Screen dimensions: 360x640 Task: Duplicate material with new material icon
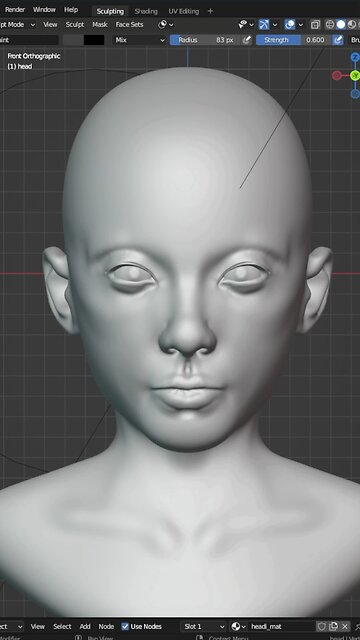coord(333,626)
